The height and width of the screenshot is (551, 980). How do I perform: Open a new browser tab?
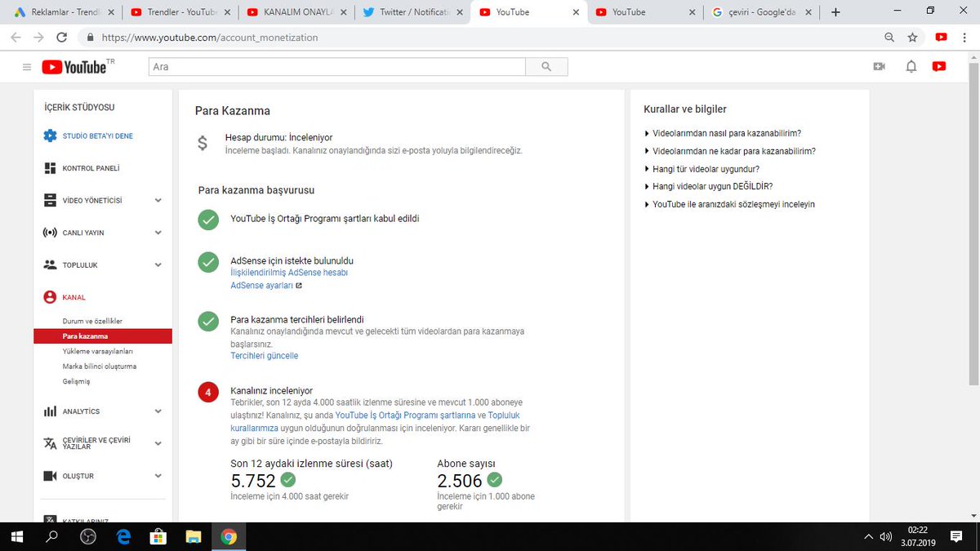tap(835, 12)
